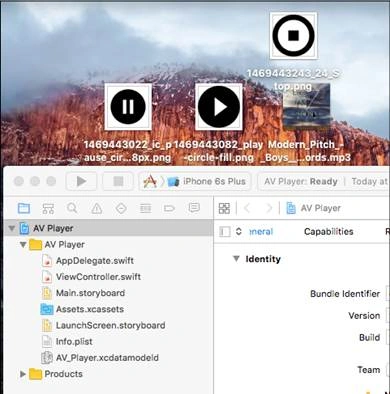390x394 pixels.
Task: Choose the AV Player scheme icon
Action: point(150,182)
